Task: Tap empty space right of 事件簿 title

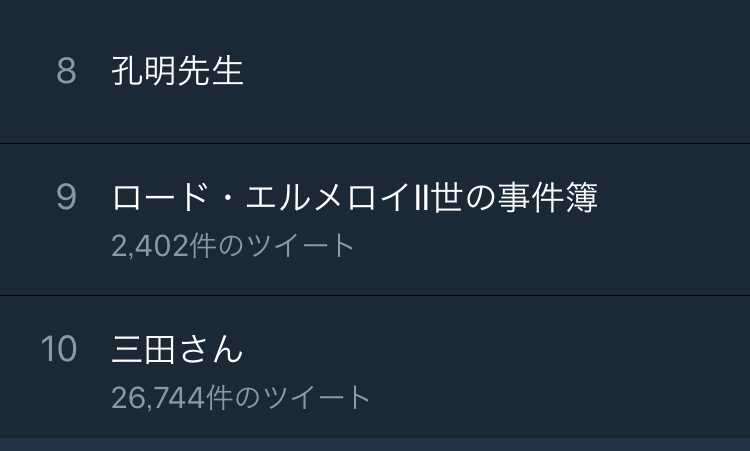Action: point(674,197)
